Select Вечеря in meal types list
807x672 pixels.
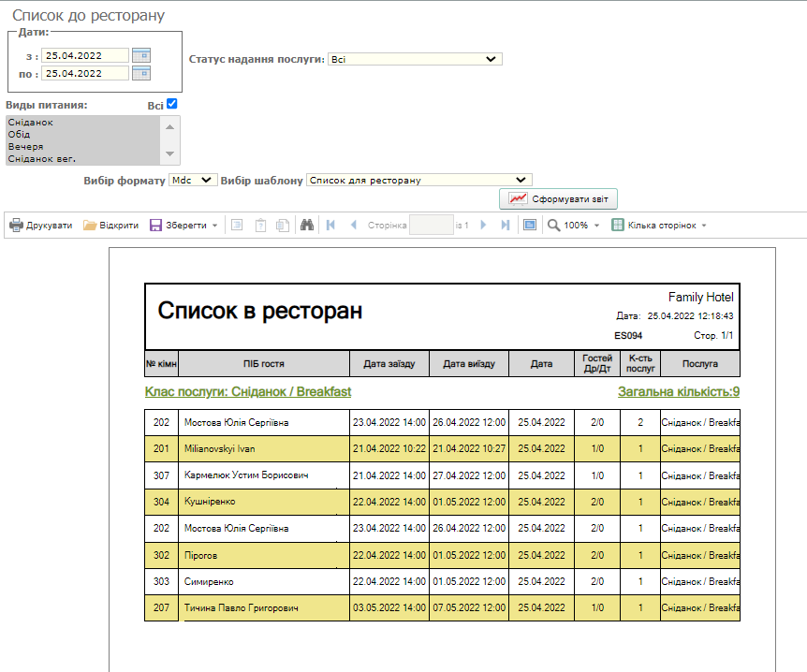25,147
